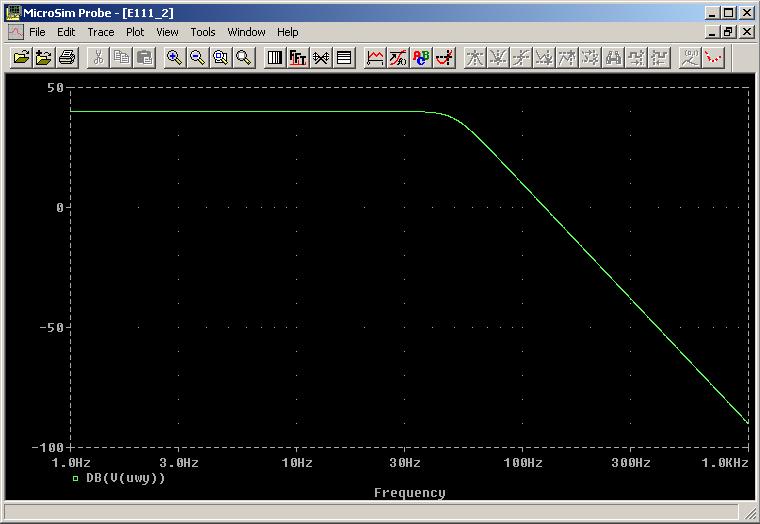Click the Open File folder icon
760x524 pixels.
(x=21, y=58)
